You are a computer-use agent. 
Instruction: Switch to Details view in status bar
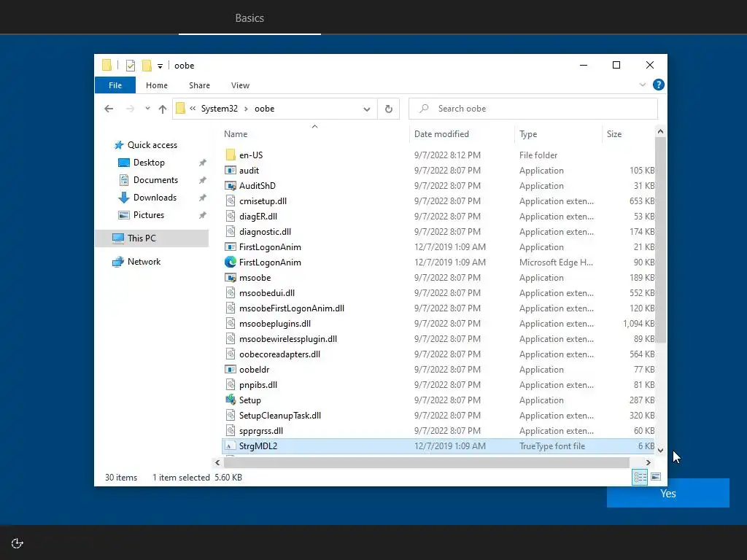(x=640, y=477)
